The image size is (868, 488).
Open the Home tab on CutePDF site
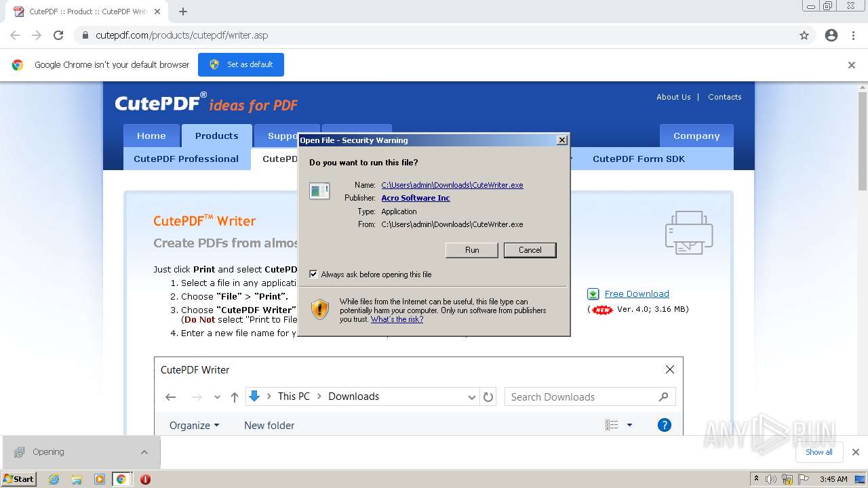pos(151,136)
